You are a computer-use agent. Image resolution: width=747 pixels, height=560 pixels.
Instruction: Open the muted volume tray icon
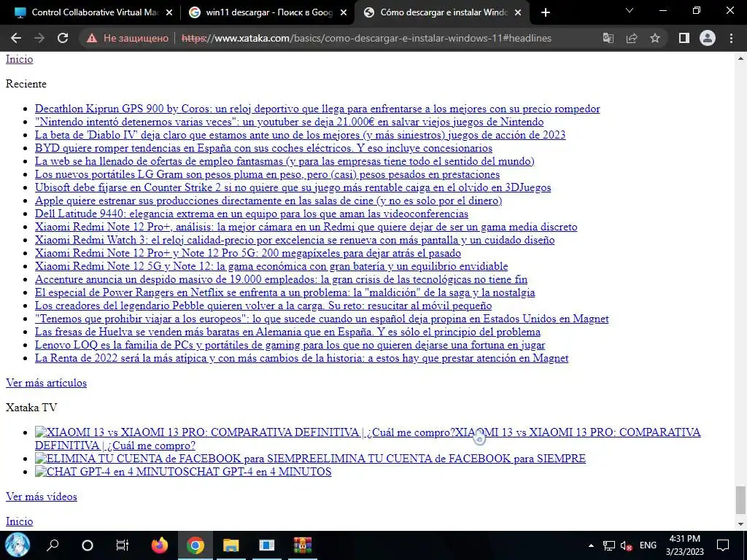[627, 545]
